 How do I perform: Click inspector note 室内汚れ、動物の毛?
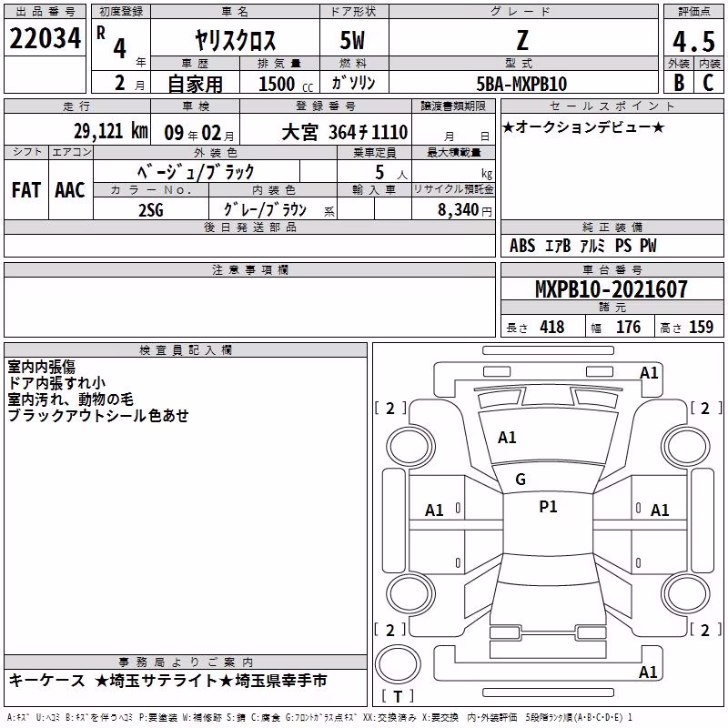[x=71, y=399]
